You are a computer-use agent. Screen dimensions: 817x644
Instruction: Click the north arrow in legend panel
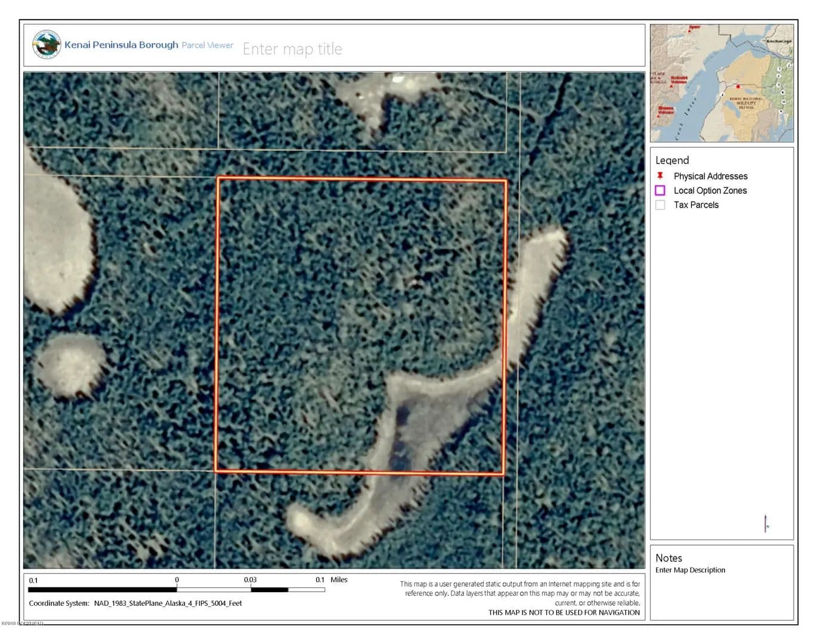point(766,524)
